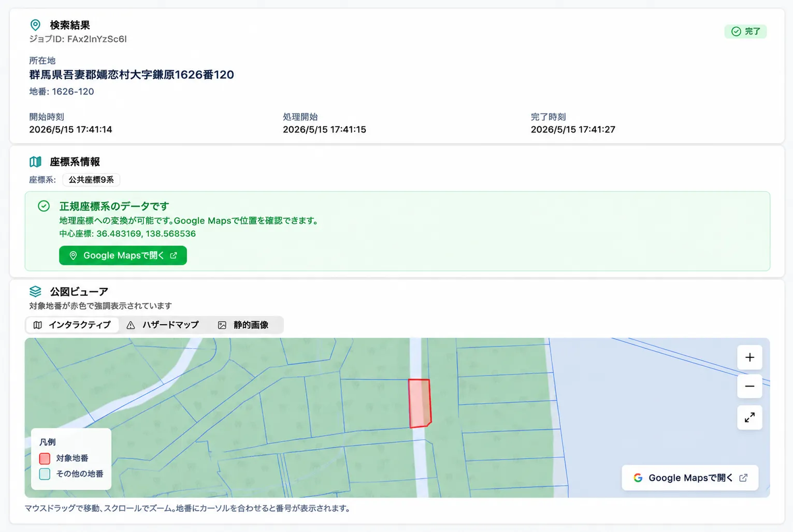Click the 公共座標9系 coordinate system badge
793x532 pixels.
[x=91, y=180]
